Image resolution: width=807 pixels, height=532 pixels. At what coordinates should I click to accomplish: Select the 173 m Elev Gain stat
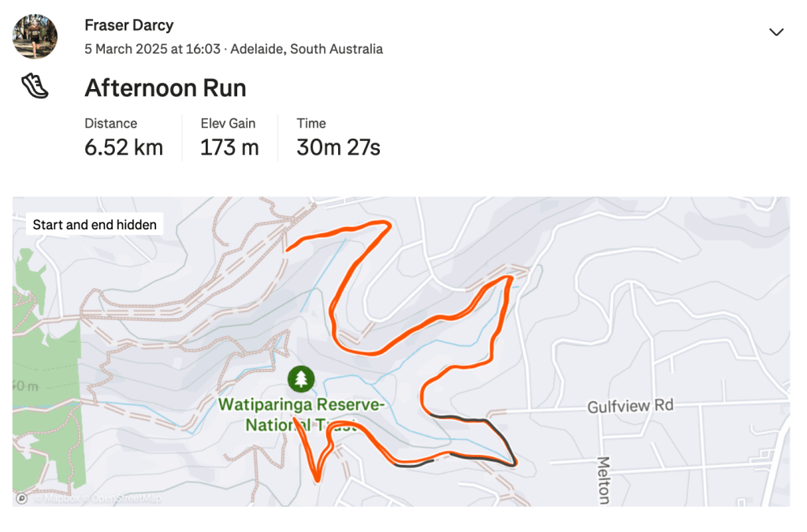pyautogui.click(x=229, y=147)
